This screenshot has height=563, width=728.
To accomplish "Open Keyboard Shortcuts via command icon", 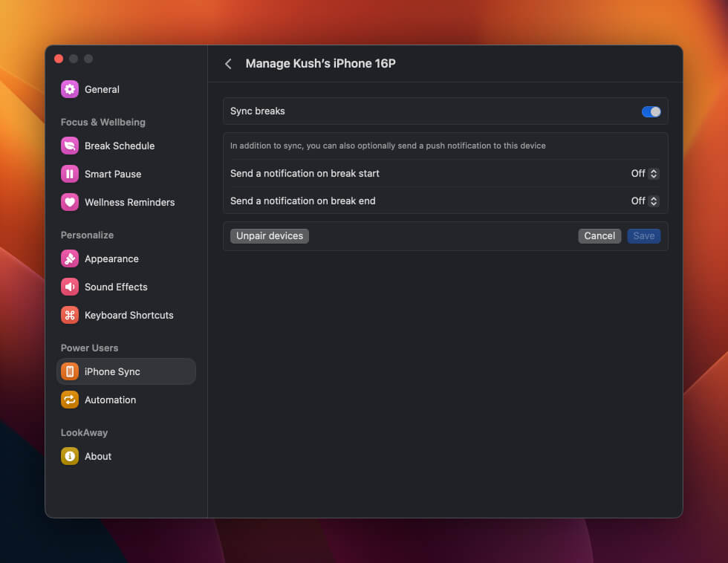I will [69, 315].
